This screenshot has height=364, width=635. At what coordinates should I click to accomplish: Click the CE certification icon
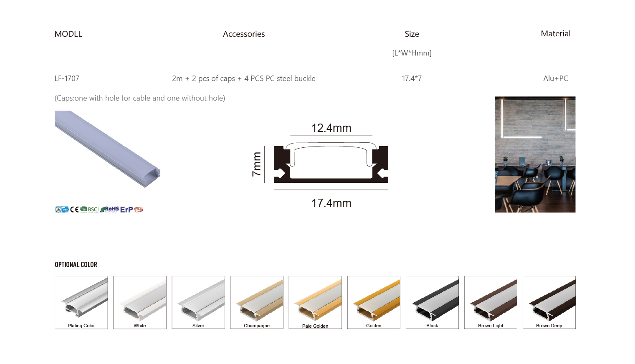point(74,210)
